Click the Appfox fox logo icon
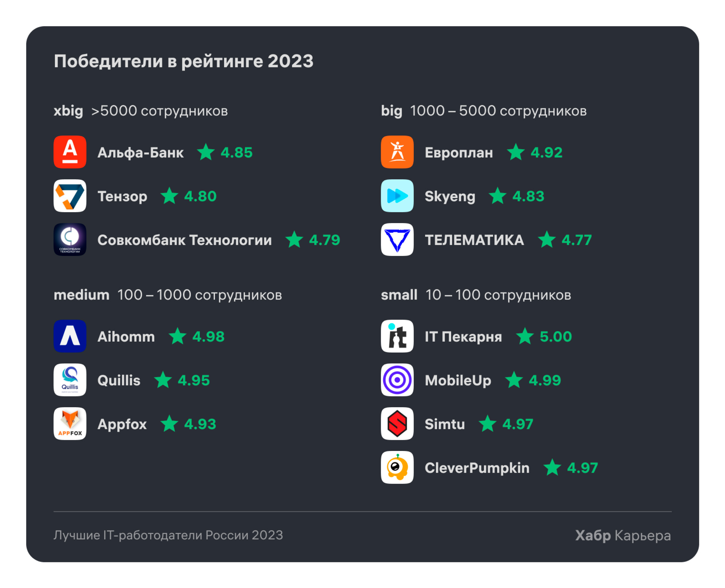The height and width of the screenshot is (588, 725). (70, 423)
